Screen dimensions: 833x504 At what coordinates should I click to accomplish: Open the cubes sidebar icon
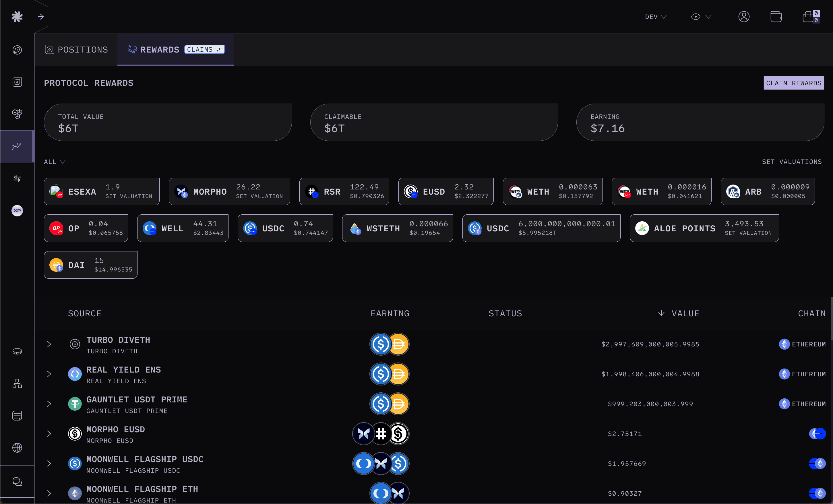tap(17, 114)
